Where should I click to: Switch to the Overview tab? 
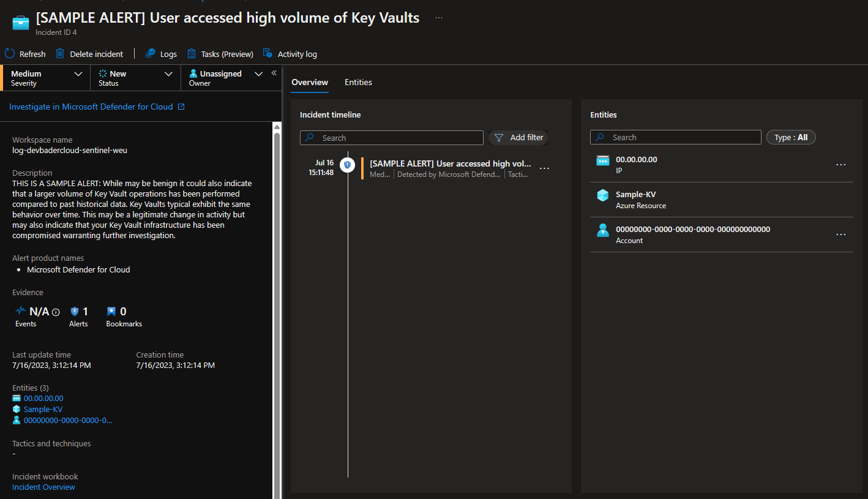(x=310, y=82)
